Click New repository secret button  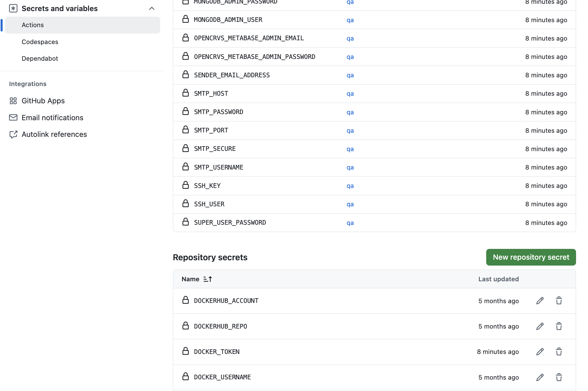click(531, 257)
